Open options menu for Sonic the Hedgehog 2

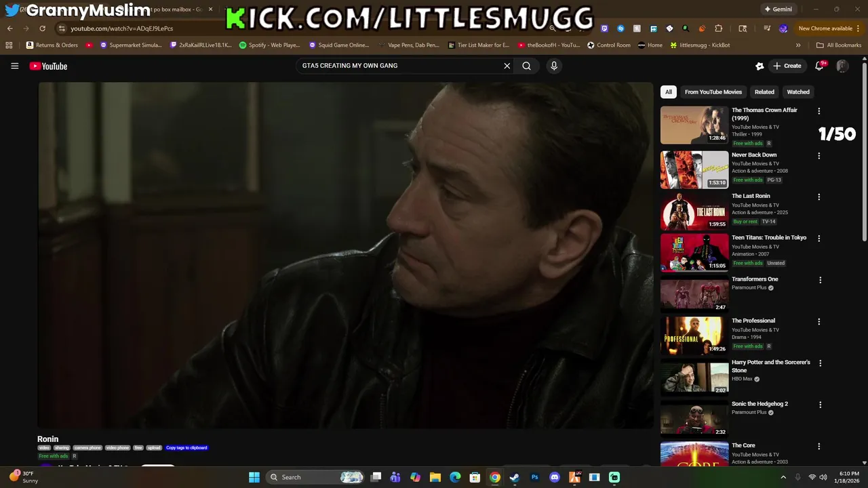pos(818,405)
